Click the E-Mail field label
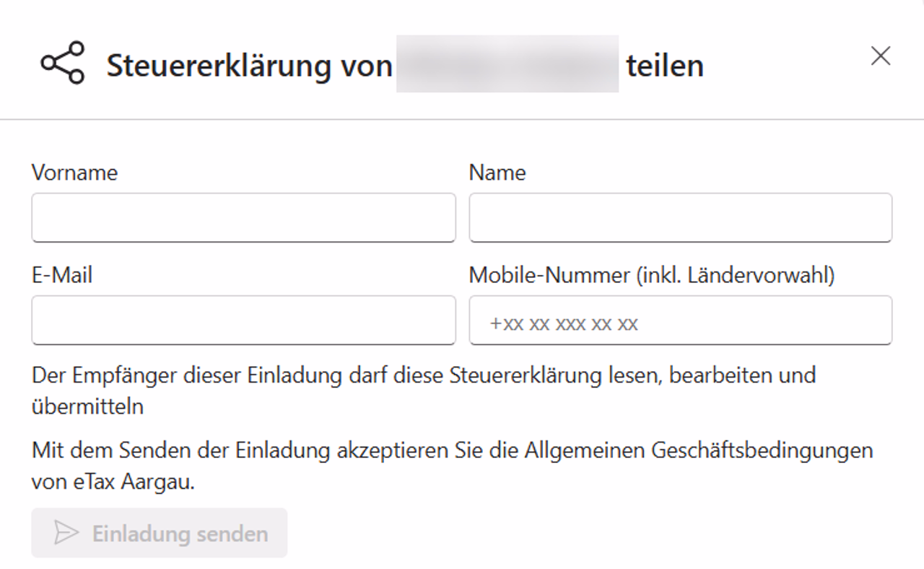 point(62,275)
